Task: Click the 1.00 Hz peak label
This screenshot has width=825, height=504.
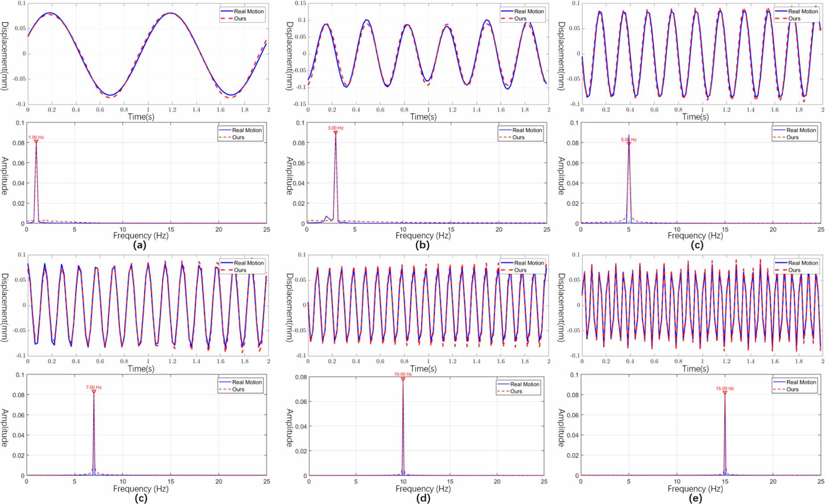Action: tap(36, 137)
